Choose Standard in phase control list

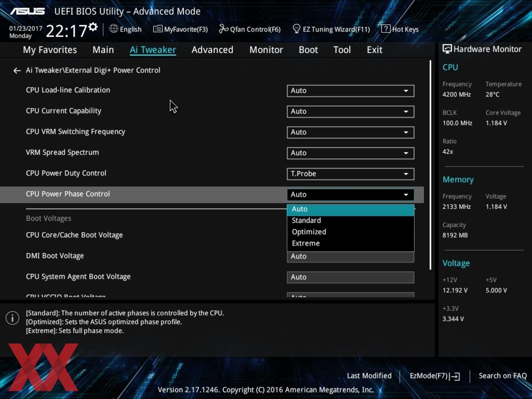point(350,221)
